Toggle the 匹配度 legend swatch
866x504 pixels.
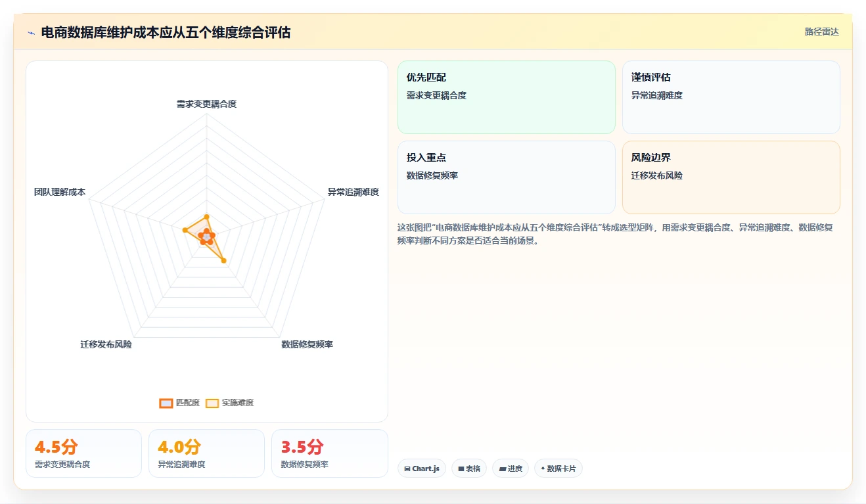pyautogui.click(x=166, y=403)
